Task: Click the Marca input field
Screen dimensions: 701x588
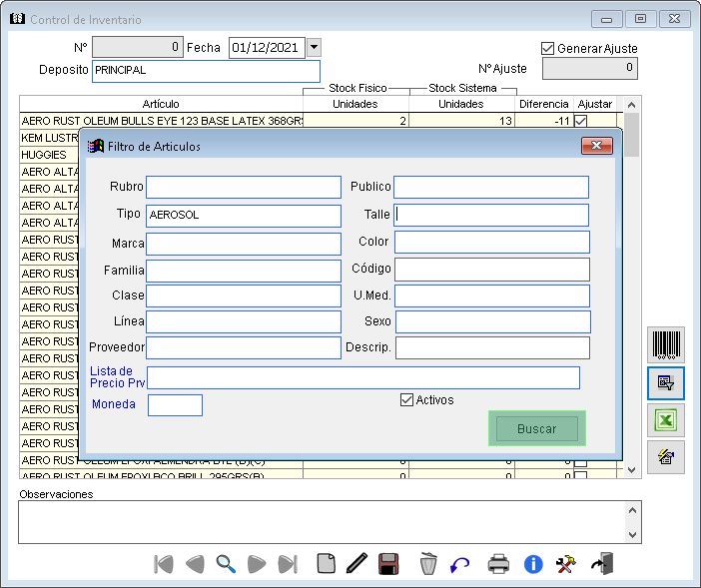Action: pos(244,244)
